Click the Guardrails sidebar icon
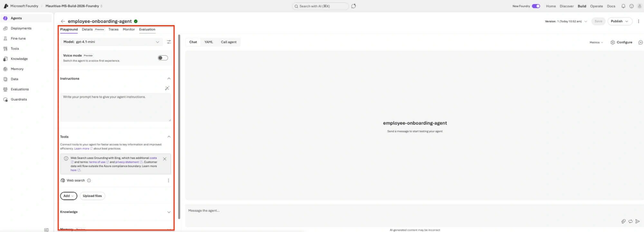 (5, 99)
